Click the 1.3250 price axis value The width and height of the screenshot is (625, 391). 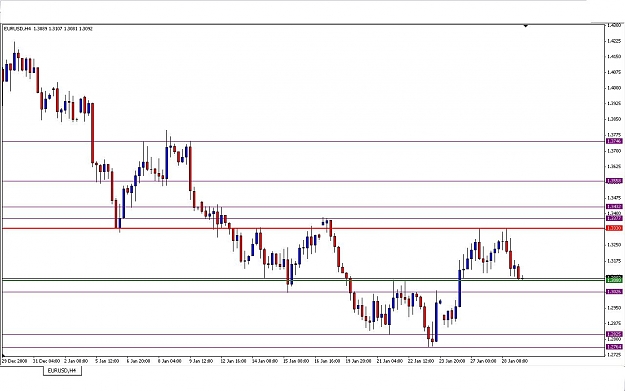tap(614, 245)
